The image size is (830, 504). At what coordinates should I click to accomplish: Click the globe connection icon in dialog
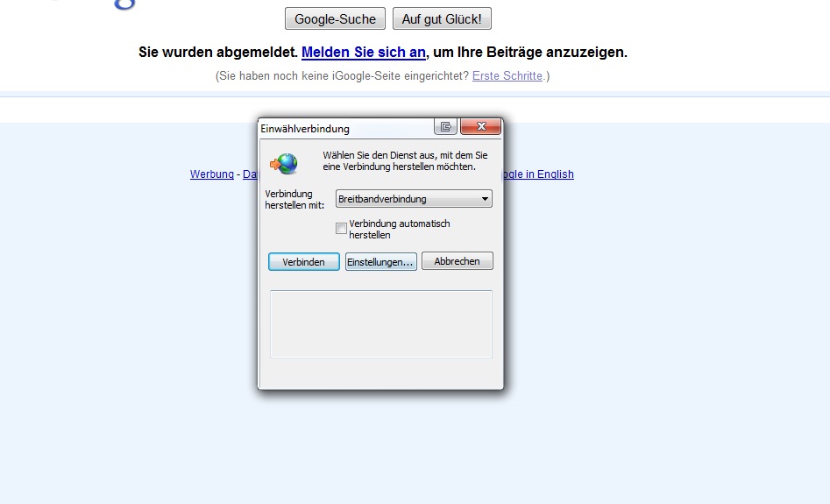[284, 164]
